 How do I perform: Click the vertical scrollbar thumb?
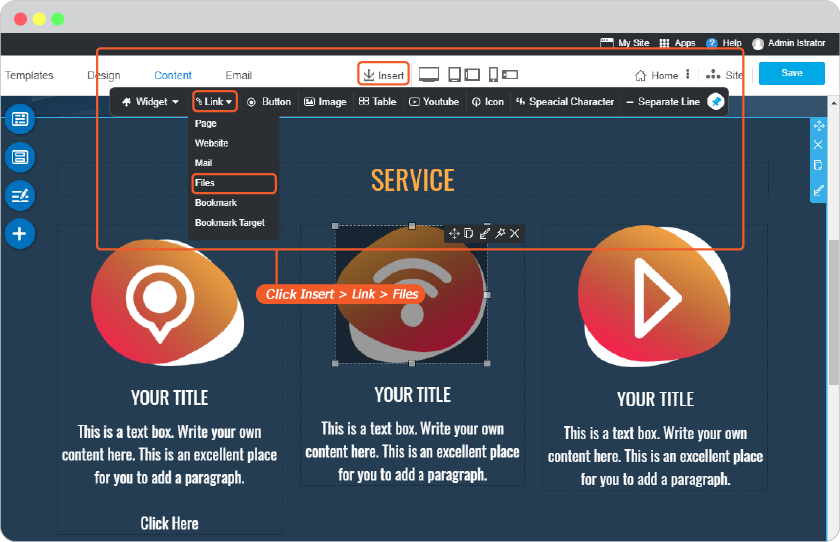point(834,312)
